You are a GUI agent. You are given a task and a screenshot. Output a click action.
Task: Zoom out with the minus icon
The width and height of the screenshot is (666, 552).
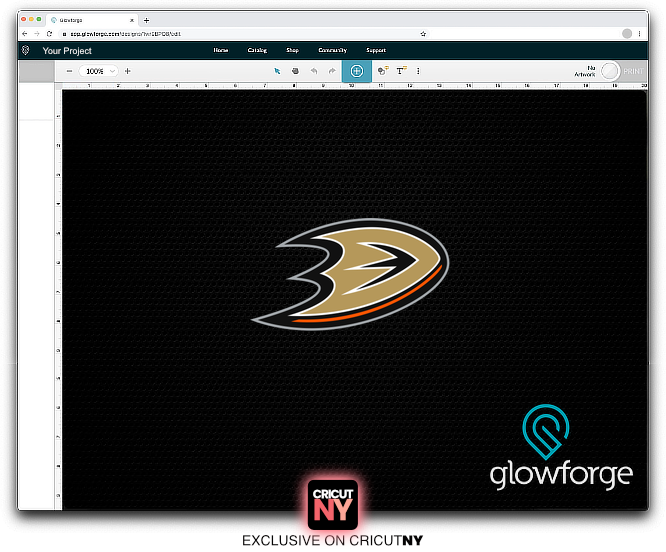click(70, 71)
